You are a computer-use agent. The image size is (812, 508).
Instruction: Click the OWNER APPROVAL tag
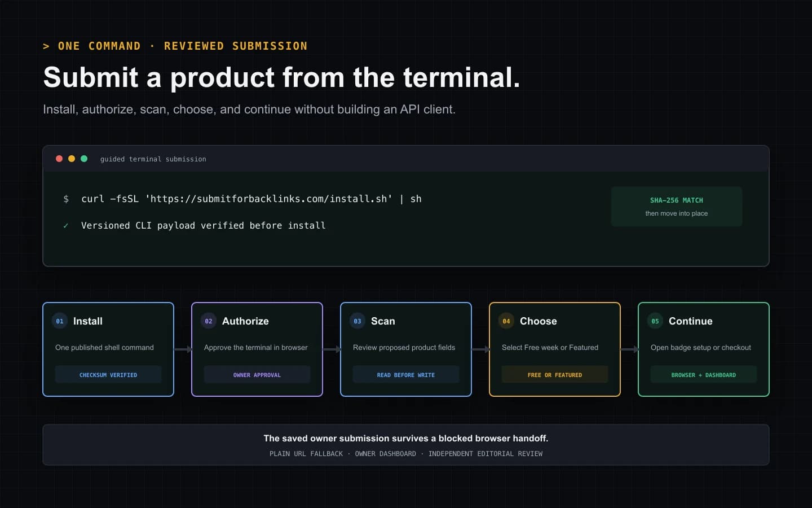pos(257,375)
